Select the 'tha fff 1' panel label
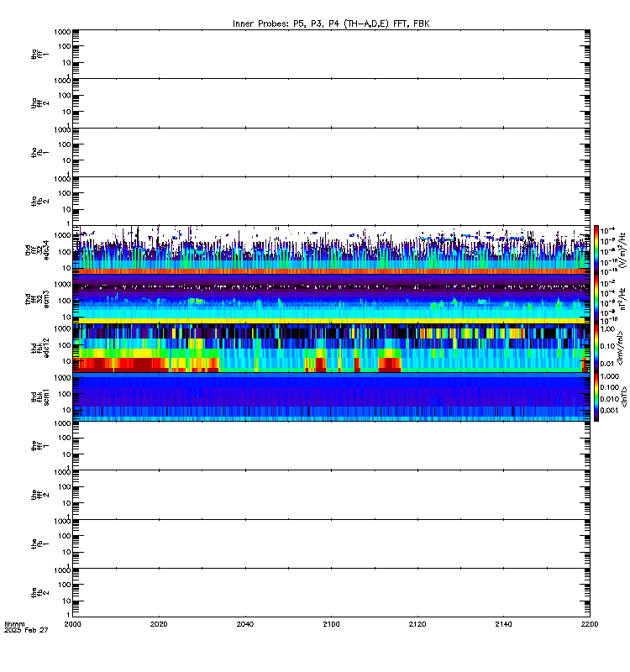 (x=39, y=54)
